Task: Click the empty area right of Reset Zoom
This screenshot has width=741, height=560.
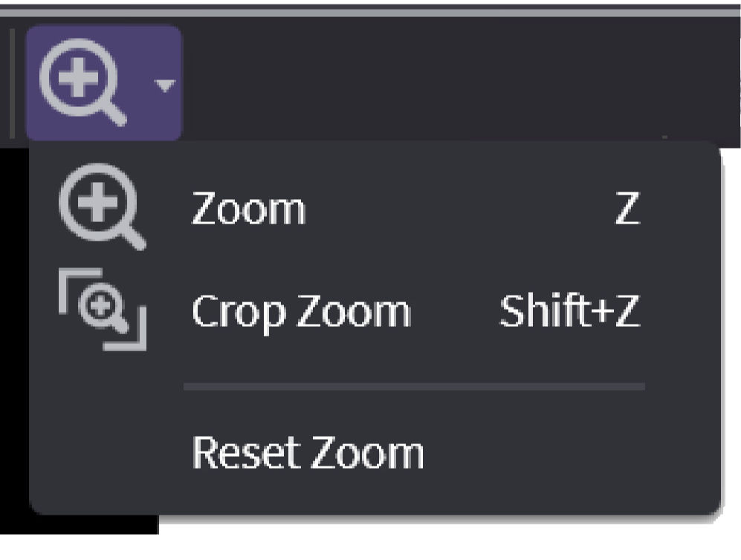Action: (565, 452)
